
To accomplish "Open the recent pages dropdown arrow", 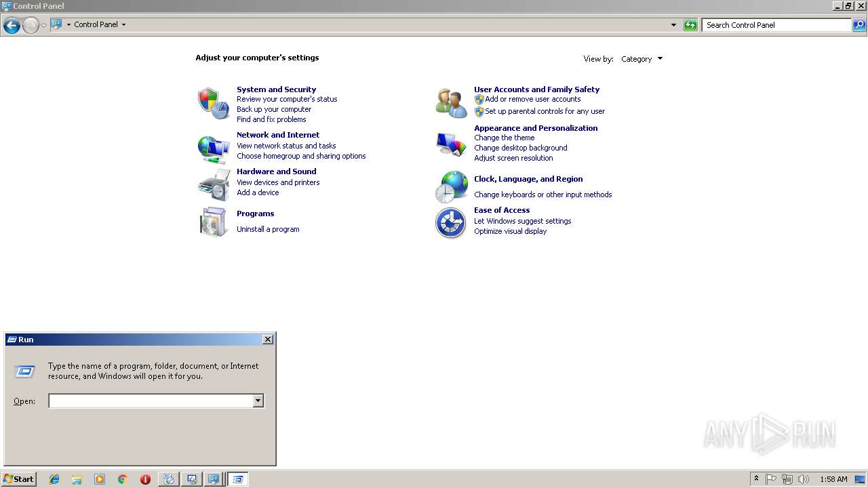I will [x=44, y=26].
